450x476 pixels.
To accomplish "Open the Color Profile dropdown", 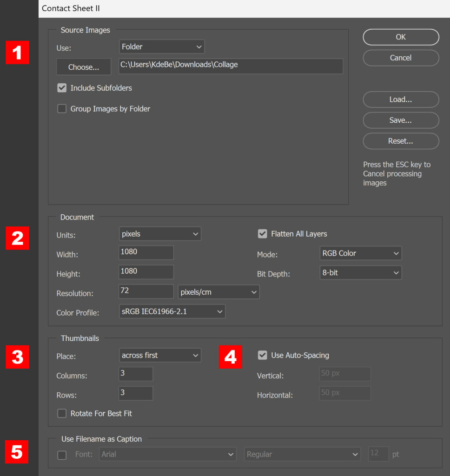I will coord(172,311).
